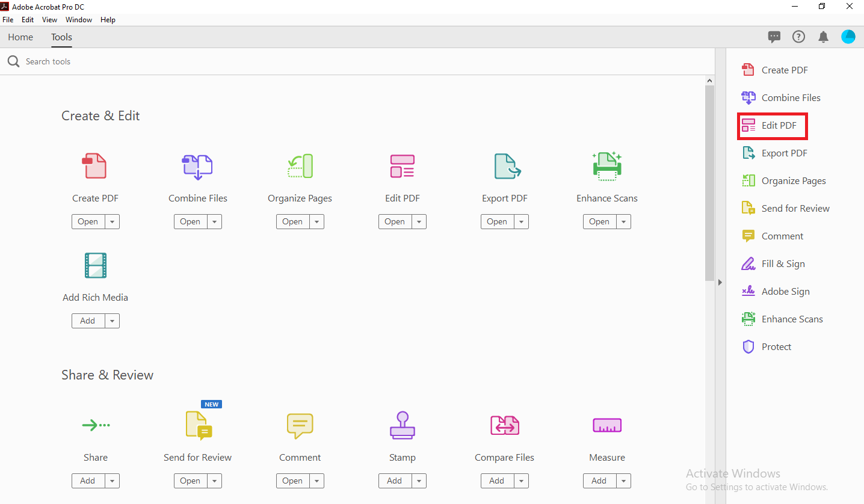Open the Window menu
The height and width of the screenshot is (504, 864).
79,20
